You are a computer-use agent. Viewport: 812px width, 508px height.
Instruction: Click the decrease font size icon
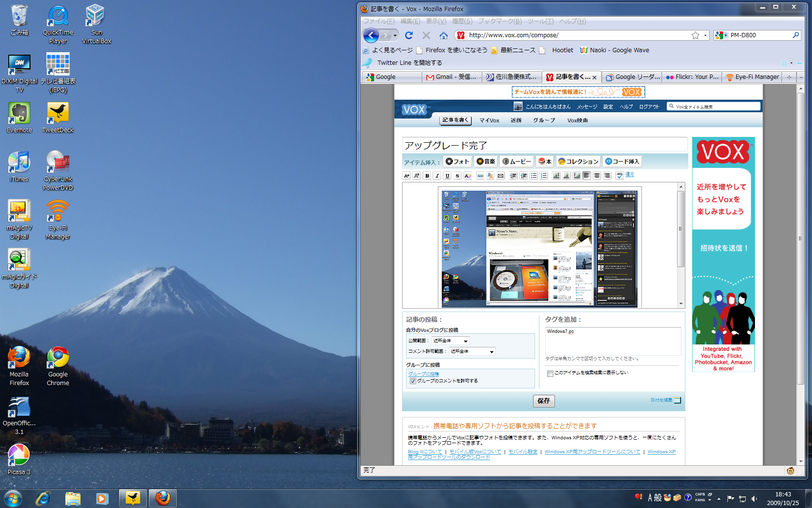point(406,176)
